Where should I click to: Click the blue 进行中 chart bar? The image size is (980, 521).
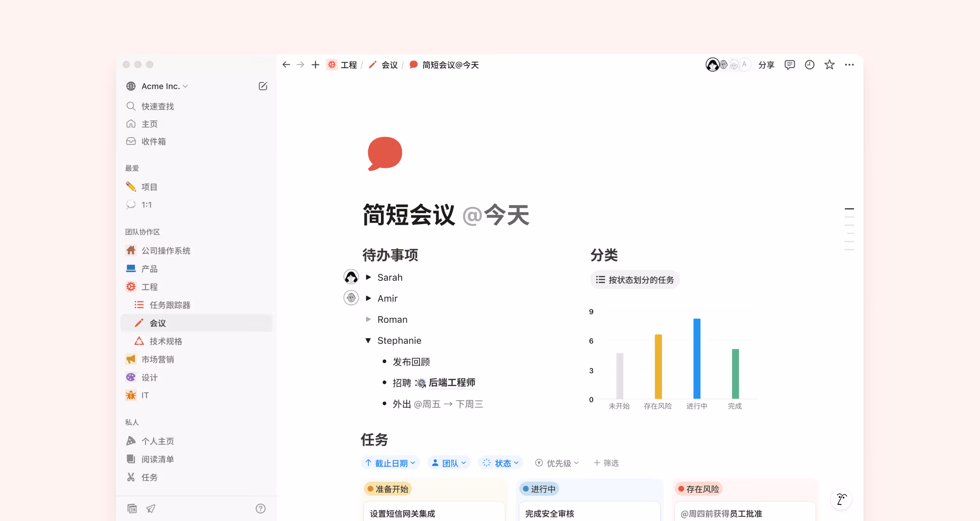tap(696, 358)
